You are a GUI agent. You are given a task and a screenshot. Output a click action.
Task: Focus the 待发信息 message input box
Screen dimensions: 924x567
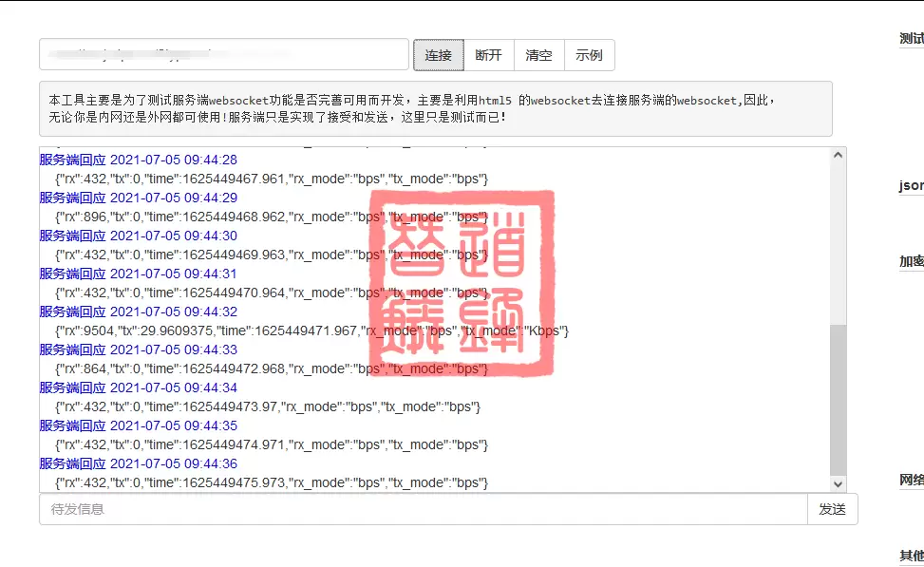pos(424,509)
